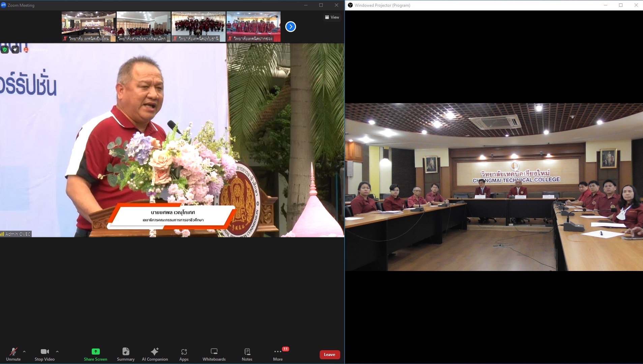Viewport: 643px width, 364px height.
Task: Expand audio options arrow beside Unmute
Action: click(x=24, y=352)
